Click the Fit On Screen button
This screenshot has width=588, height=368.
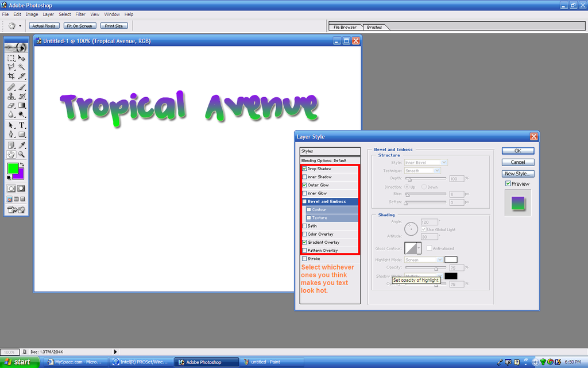coord(80,26)
